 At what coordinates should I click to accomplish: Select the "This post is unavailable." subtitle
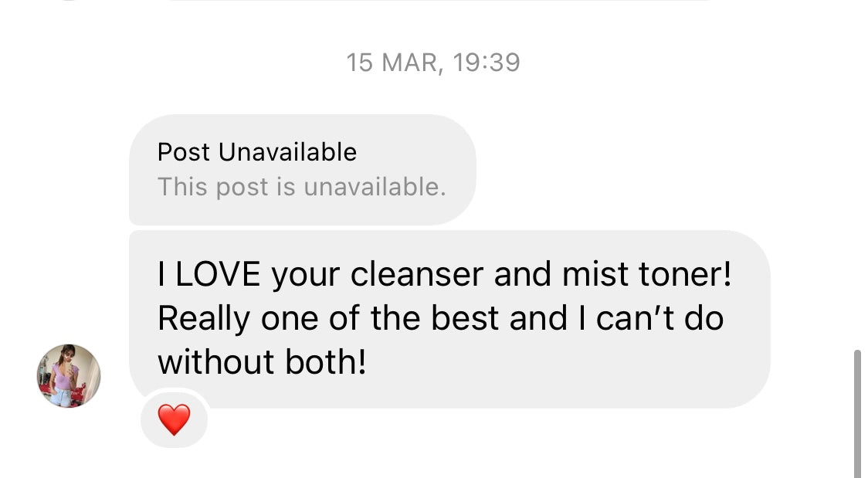tap(301, 187)
